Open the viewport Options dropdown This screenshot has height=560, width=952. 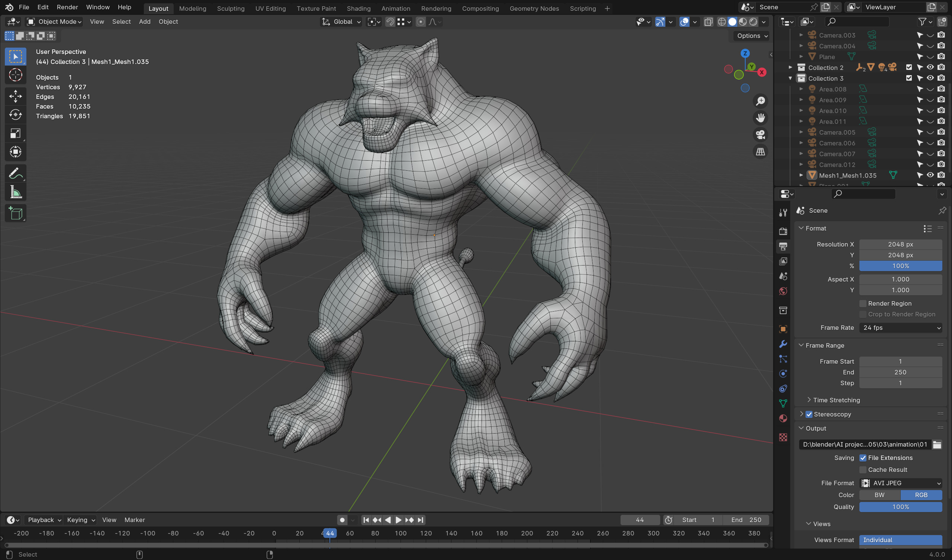pyautogui.click(x=752, y=36)
